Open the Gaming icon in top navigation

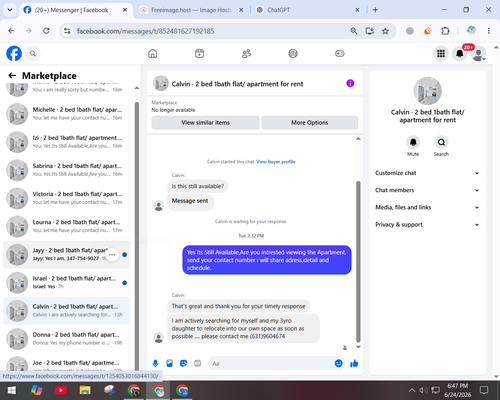(340, 53)
